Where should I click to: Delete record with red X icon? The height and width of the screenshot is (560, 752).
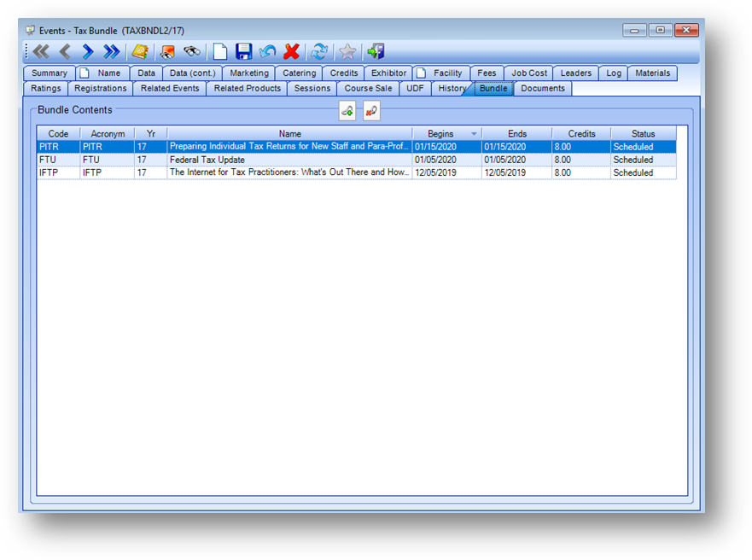click(x=291, y=51)
